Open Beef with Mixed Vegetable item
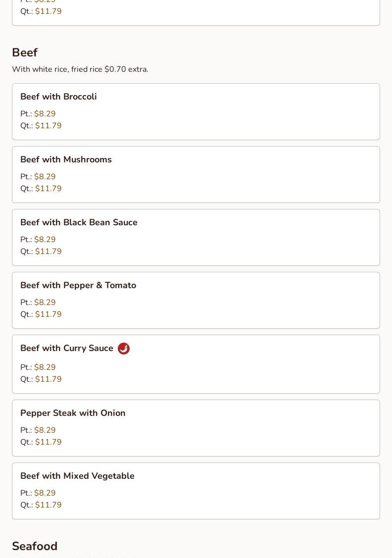392x558 pixels. [x=196, y=491]
